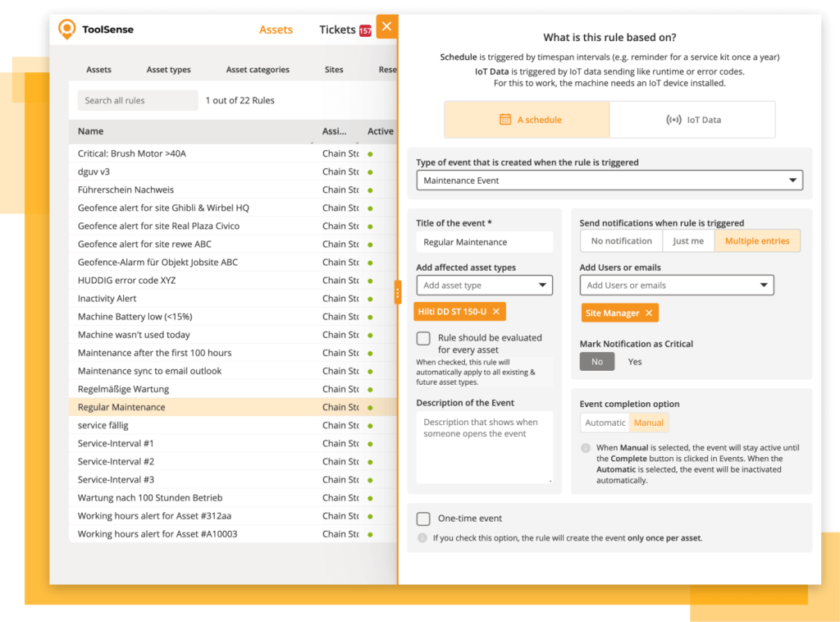Click the Search all rules field
The image size is (840, 622).
(x=138, y=100)
